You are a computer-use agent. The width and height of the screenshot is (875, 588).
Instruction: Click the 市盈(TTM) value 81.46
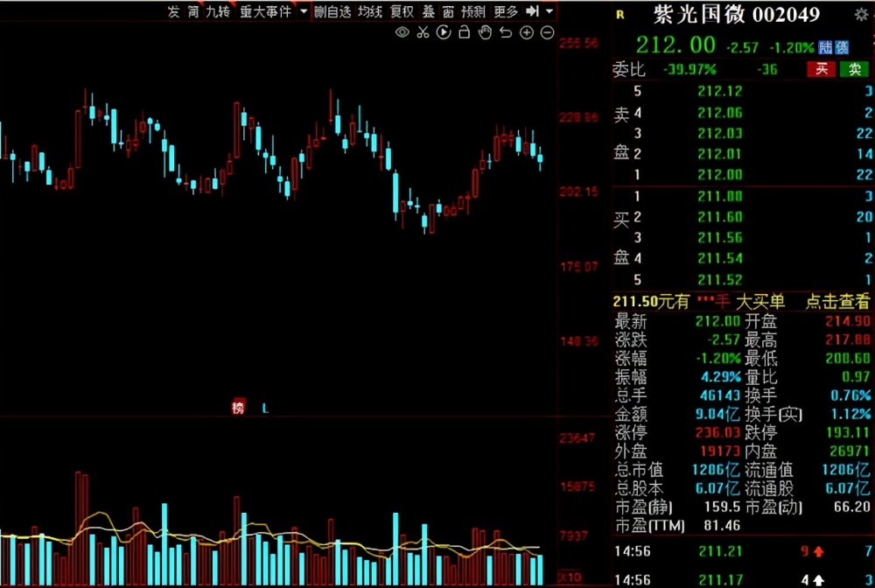(722, 526)
